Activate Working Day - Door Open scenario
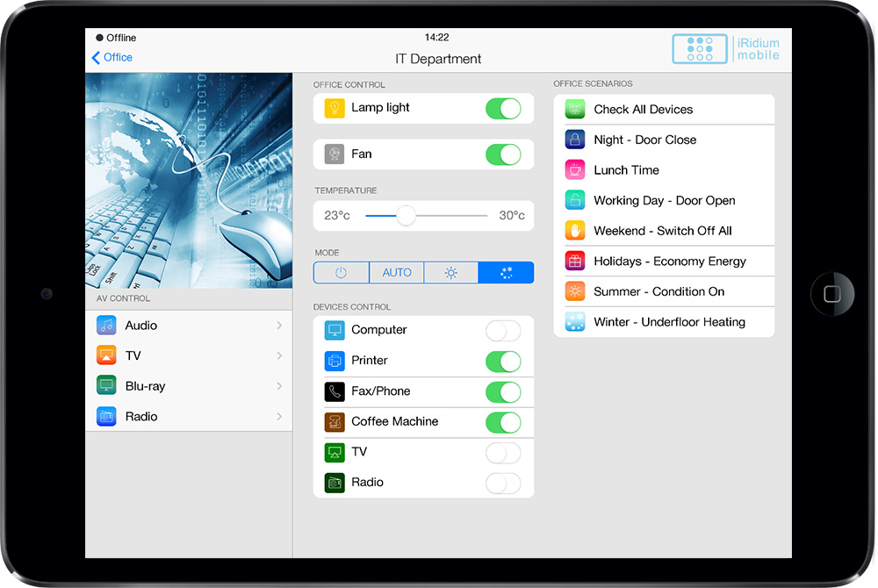The width and height of the screenshot is (878, 588). 664,200
